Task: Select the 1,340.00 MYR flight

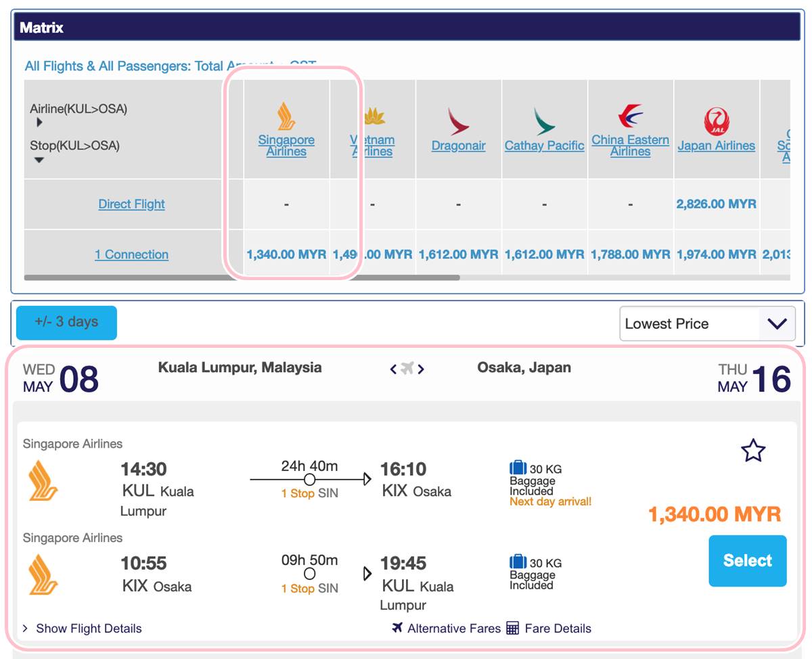Action: click(x=747, y=561)
